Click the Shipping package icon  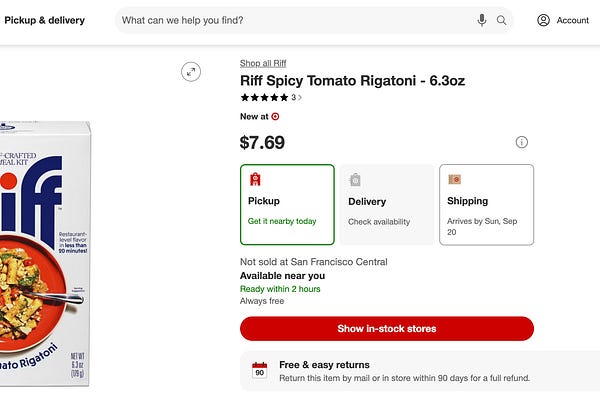coord(455,179)
